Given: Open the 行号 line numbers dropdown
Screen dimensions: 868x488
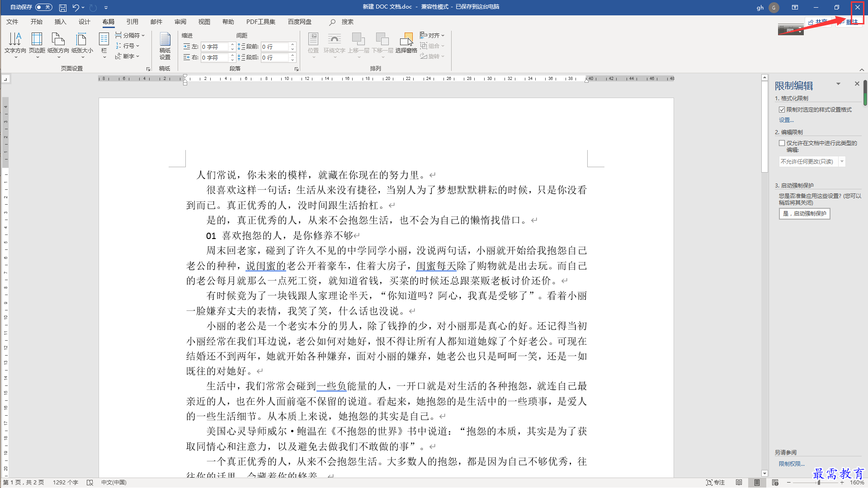Looking at the screenshot, I should [127, 46].
